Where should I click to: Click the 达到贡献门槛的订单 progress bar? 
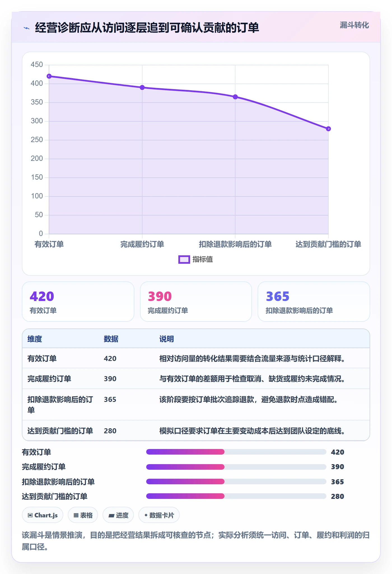[x=236, y=496]
